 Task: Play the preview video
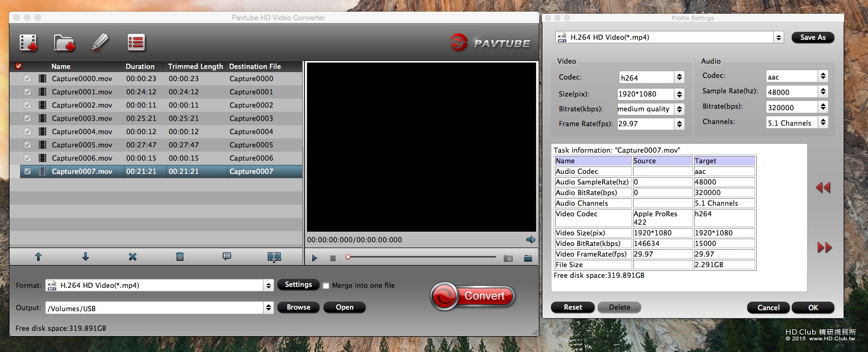(314, 258)
